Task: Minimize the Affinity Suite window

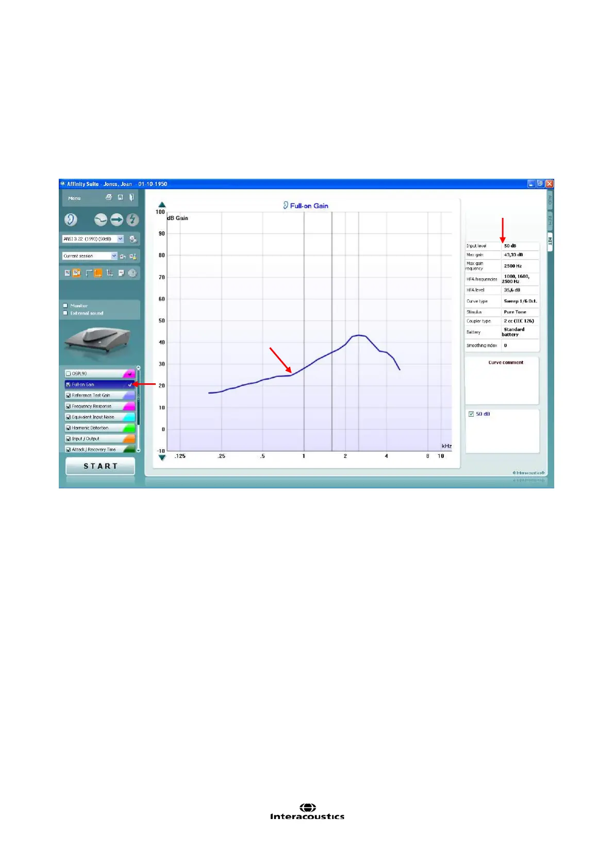Action: coord(532,184)
